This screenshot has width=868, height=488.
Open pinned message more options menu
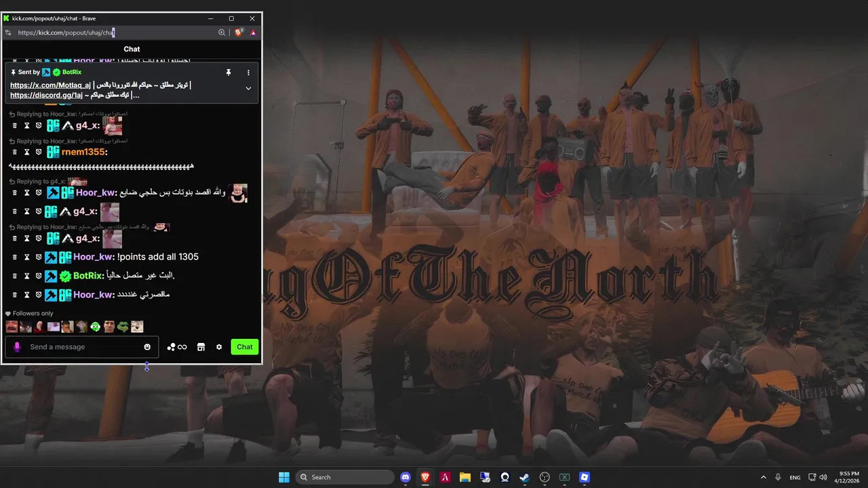[248, 73]
